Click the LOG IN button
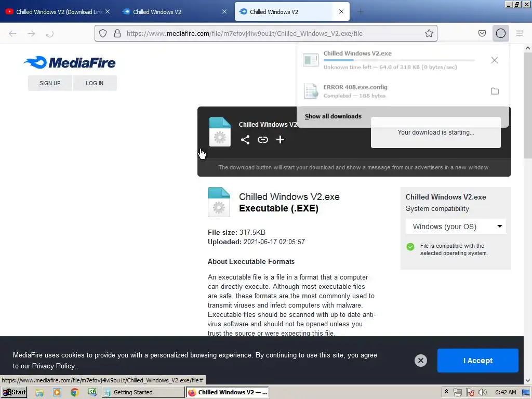 pos(95,83)
